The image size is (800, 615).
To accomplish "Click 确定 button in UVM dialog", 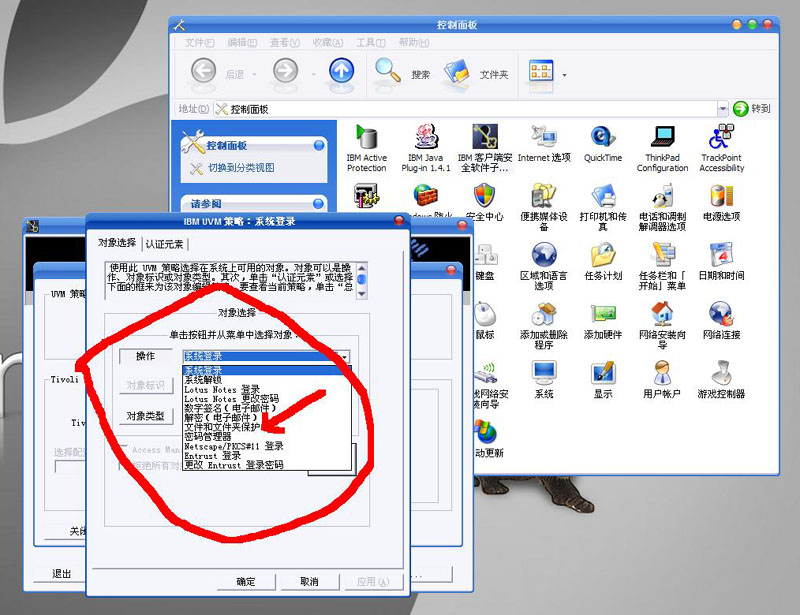I will (x=246, y=581).
